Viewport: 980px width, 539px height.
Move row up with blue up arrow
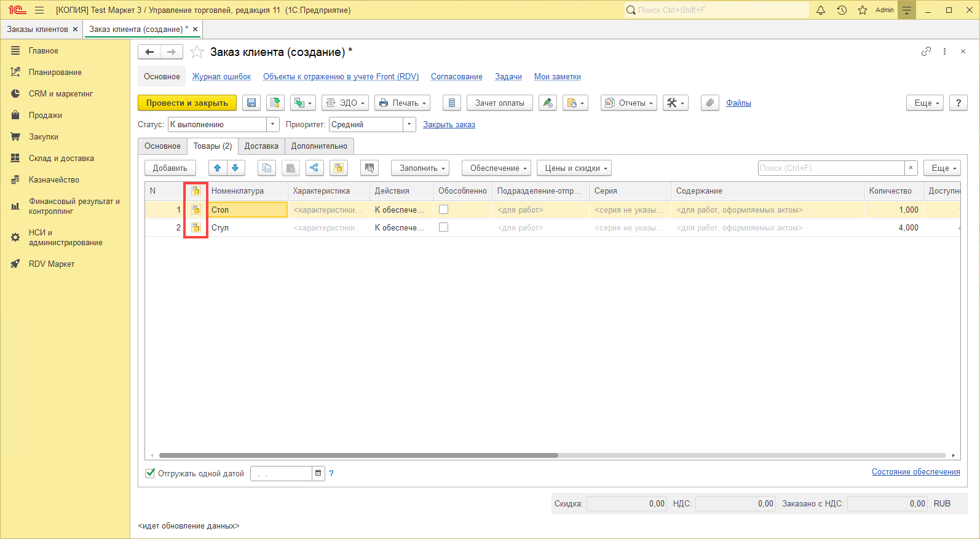[218, 168]
